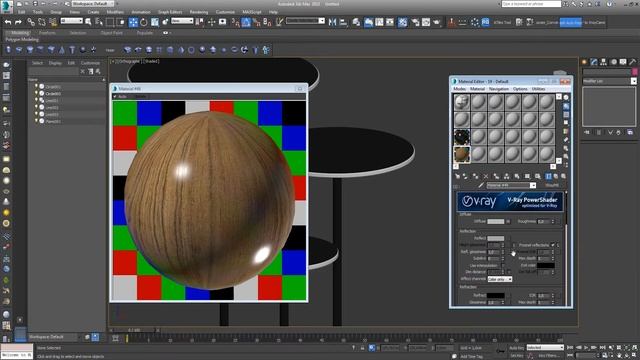Click the Background checker icon in Material Editor
This screenshot has height=360, width=640.
click(566, 115)
